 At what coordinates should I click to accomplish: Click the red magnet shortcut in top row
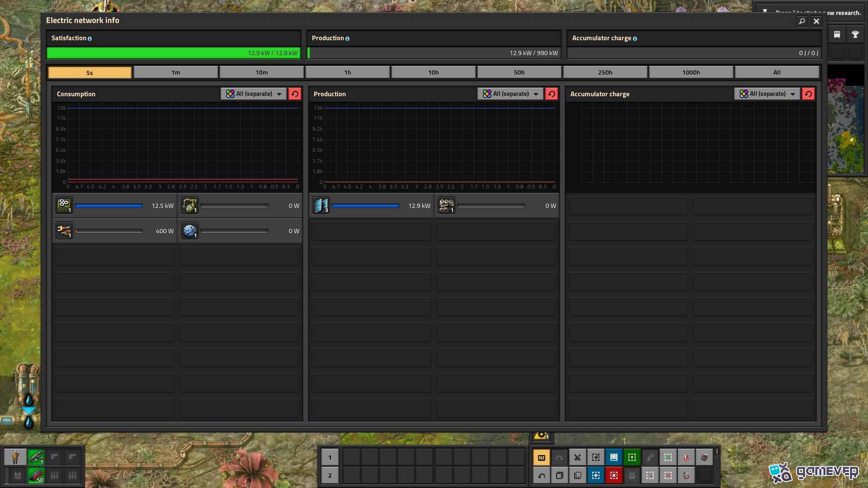coord(686,457)
